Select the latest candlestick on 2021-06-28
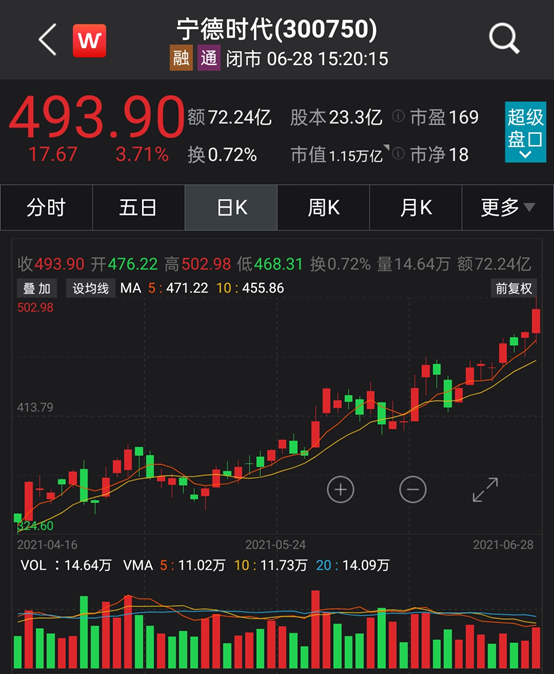554x674 pixels. (536, 321)
